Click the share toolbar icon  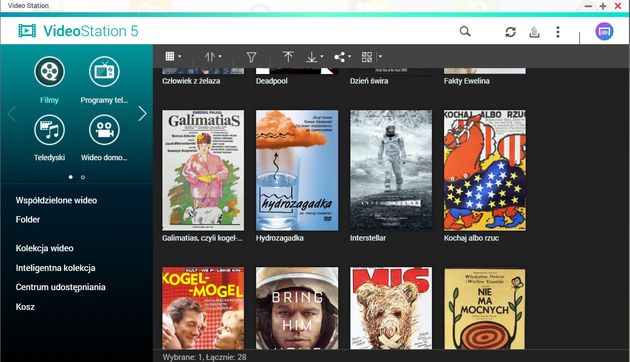[340, 57]
